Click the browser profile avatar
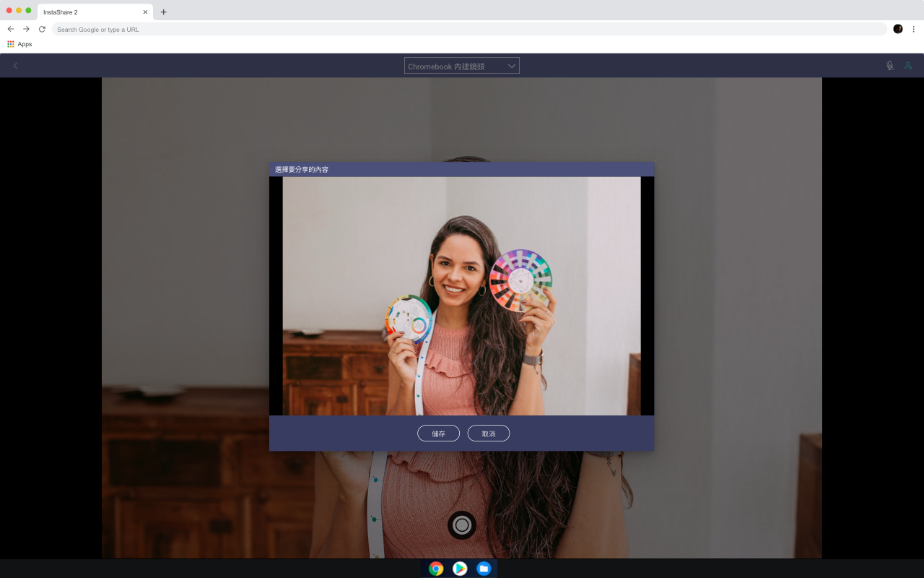The width and height of the screenshot is (924, 578). click(898, 29)
